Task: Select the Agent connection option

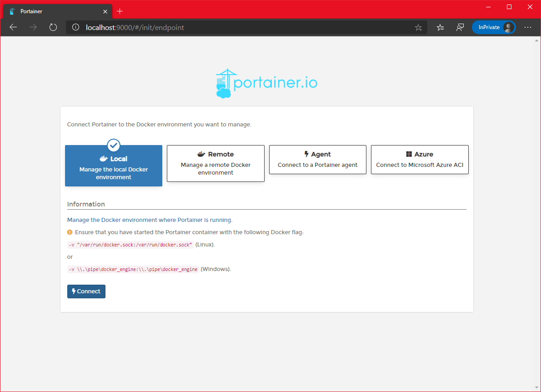Action: 318,160
